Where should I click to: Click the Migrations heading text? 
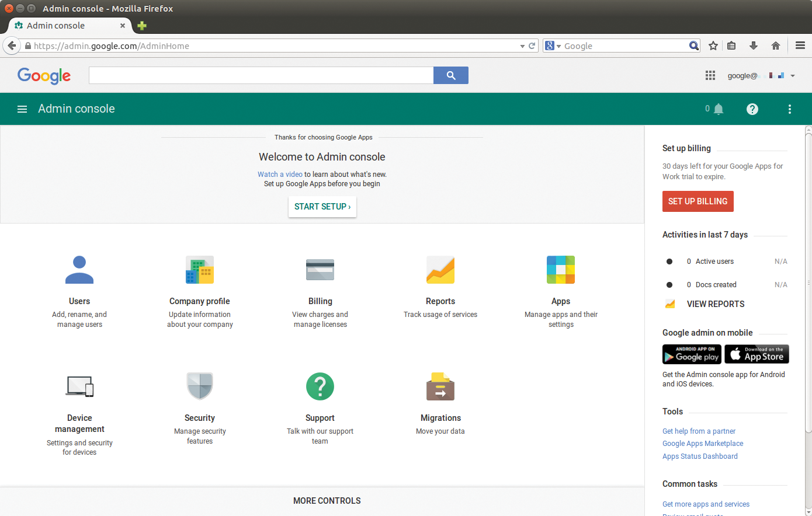pos(440,418)
